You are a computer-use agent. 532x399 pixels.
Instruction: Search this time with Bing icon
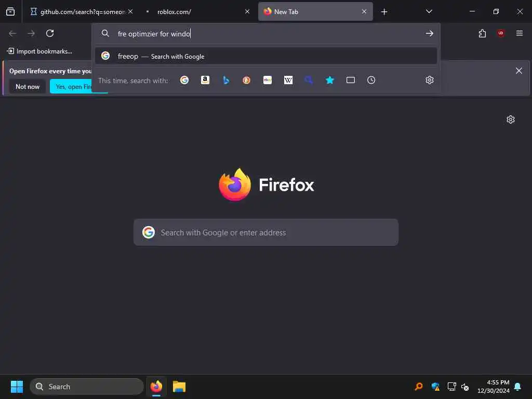point(226,80)
